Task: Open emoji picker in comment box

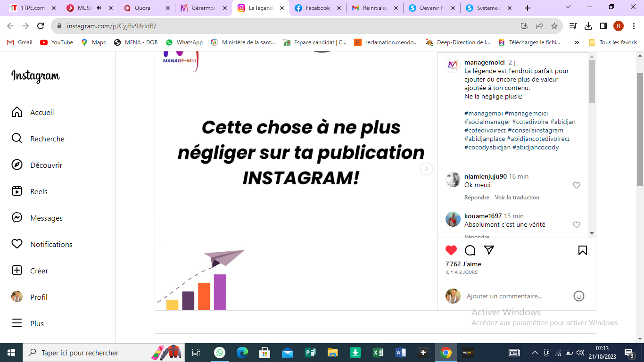Action: tap(579, 296)
